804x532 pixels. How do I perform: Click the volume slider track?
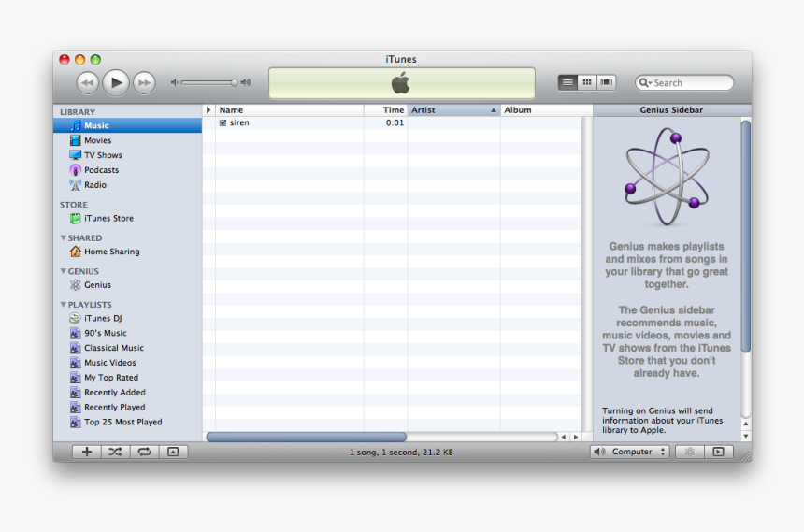pyautogui.click(x=208, y=82)
